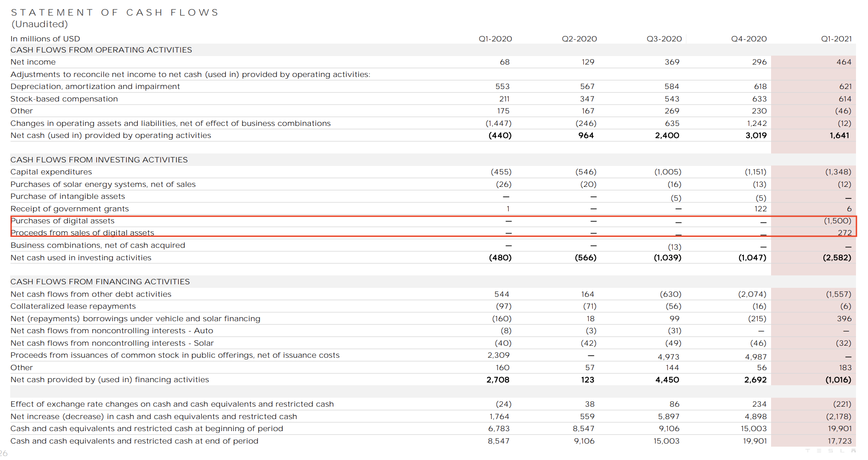Select 'Net cash (used in) provided by operating activities'

[111, 135]
